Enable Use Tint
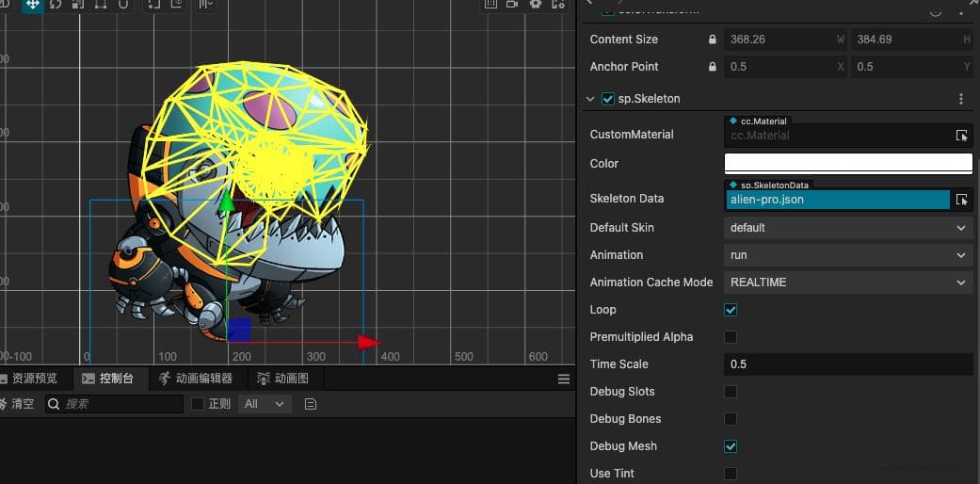 pos(730,474)
